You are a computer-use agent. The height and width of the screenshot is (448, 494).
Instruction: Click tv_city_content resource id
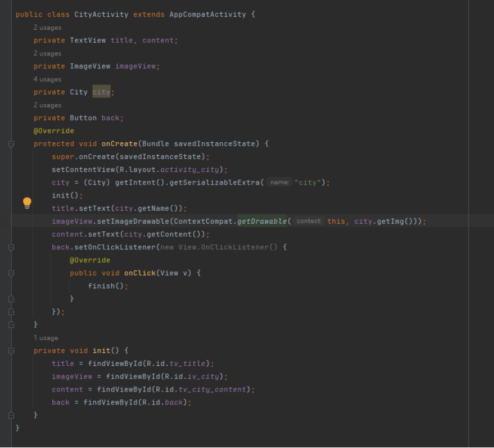click(212, 389)
